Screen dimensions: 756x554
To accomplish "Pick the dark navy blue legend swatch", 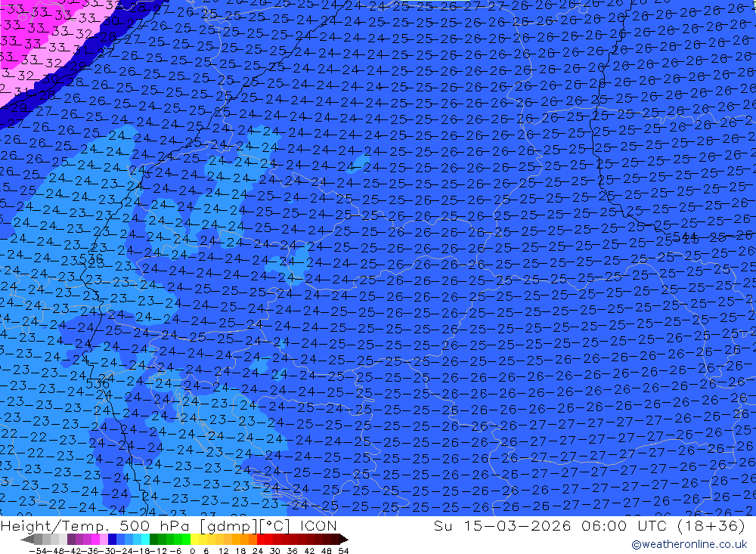I will [x=112, y=539].
